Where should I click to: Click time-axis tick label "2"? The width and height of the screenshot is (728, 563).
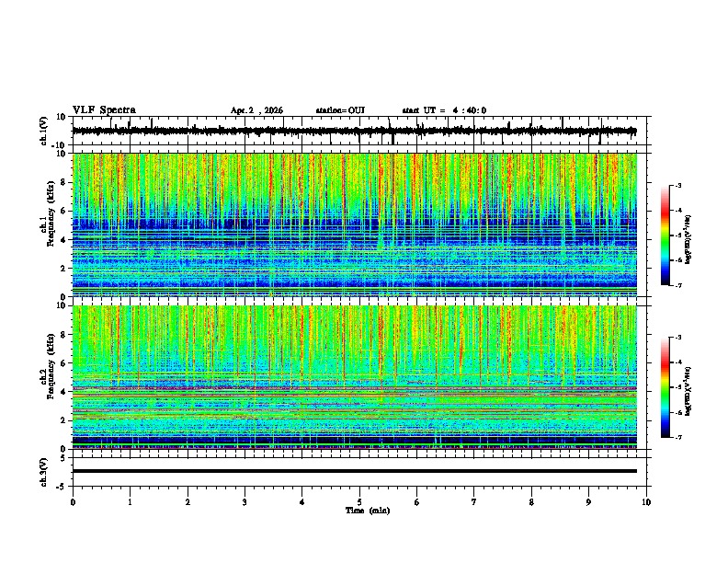pyautogui.click(x=188, y=502)
